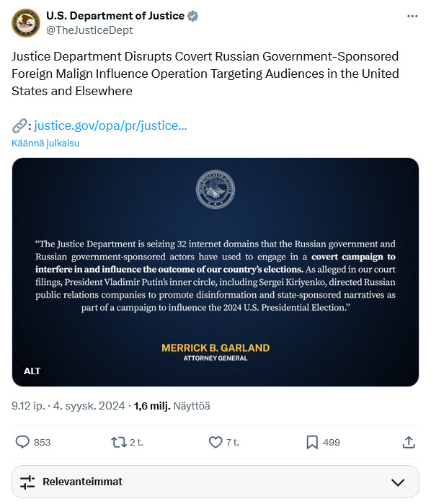Open the three-dot more options menu

point(412,16)
